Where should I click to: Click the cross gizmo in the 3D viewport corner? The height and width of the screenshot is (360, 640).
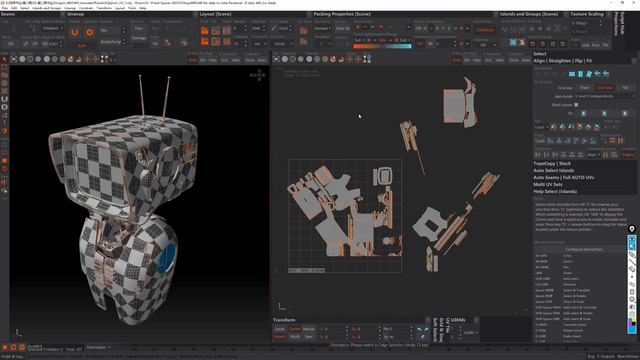click(258, 75)
